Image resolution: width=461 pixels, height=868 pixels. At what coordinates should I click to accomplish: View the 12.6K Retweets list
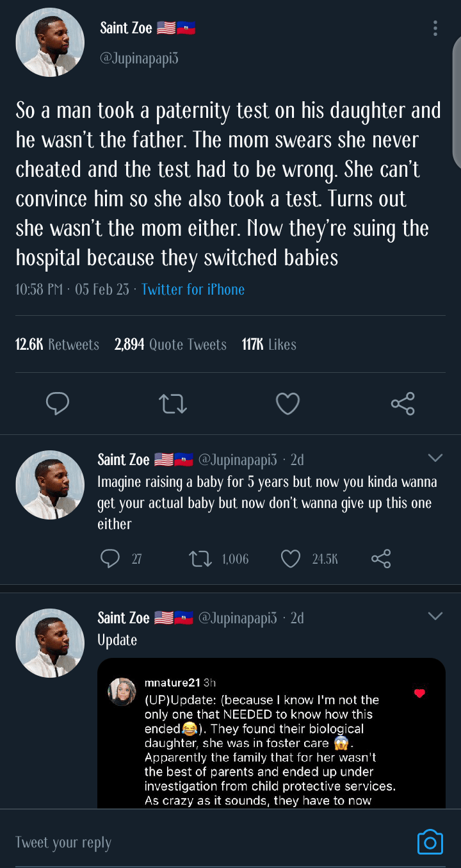[x=57, y=345]
